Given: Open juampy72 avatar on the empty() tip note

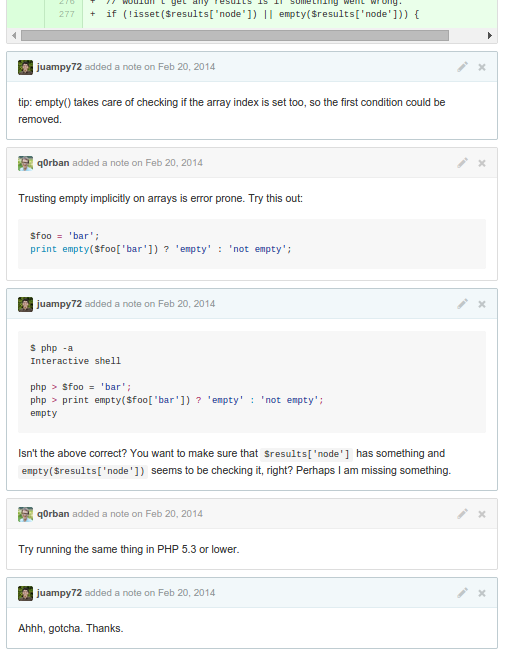Looking at the screenshot, I should click(25, 67).
